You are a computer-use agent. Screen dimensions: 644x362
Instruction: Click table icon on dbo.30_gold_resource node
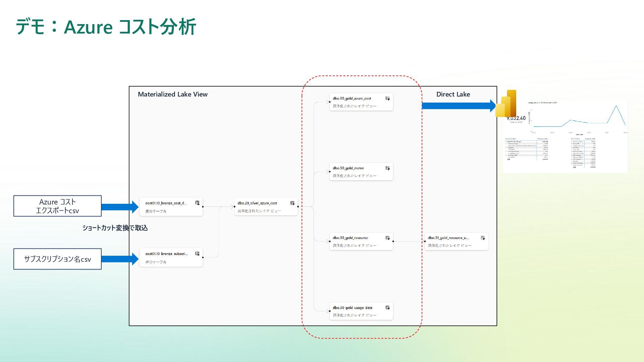(388, 238)
